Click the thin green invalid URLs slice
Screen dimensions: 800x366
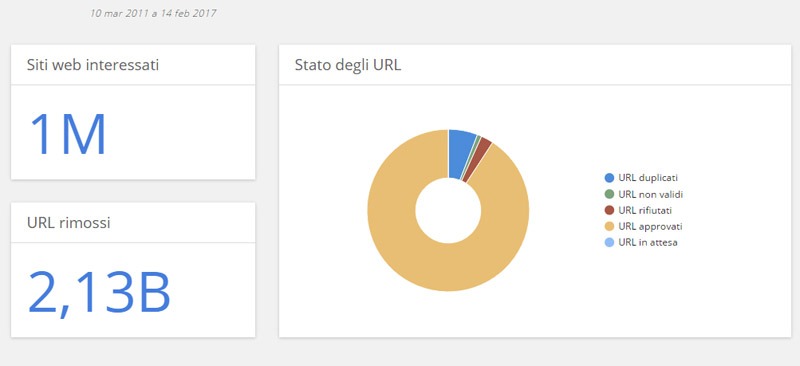point(472,155)
